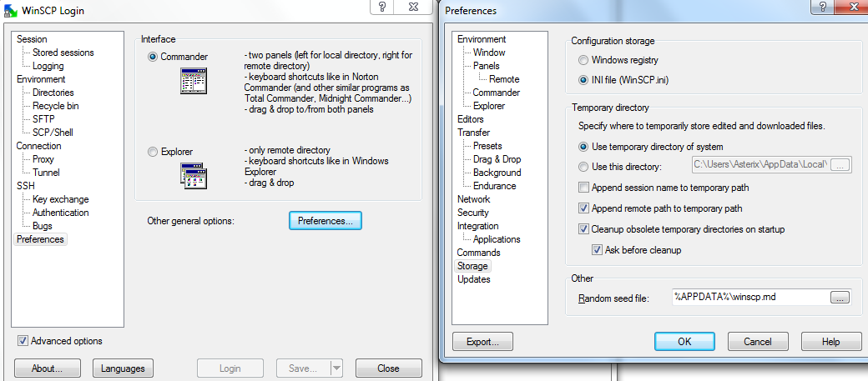Enable Append session name to temporary path
868x381 pixels.
[x=583, y=188]
